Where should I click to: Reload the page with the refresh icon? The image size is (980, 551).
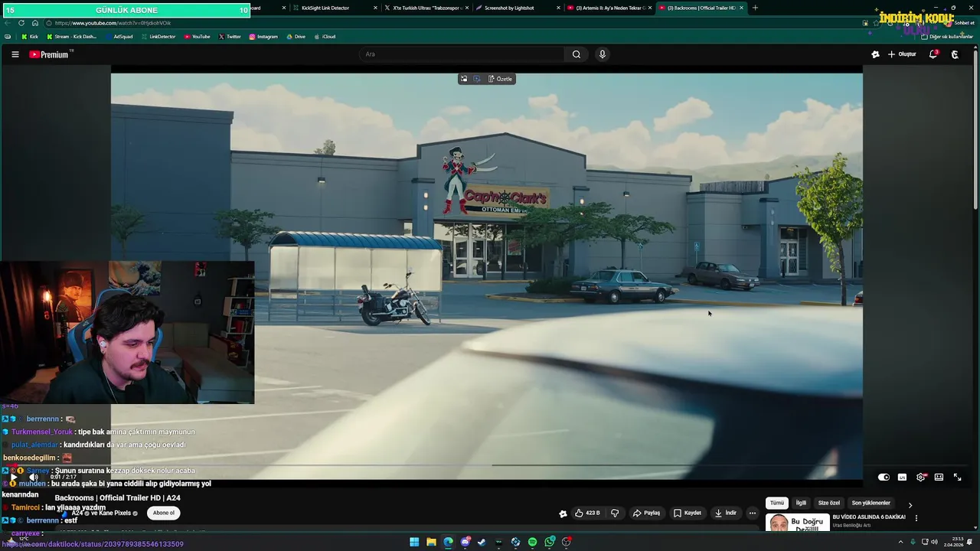tap(21, 23)
